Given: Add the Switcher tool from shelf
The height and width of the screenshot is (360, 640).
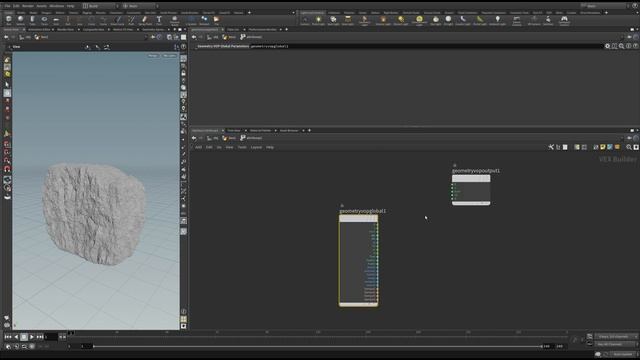Looking at the screenshot, I should click(x=548, y=20).
